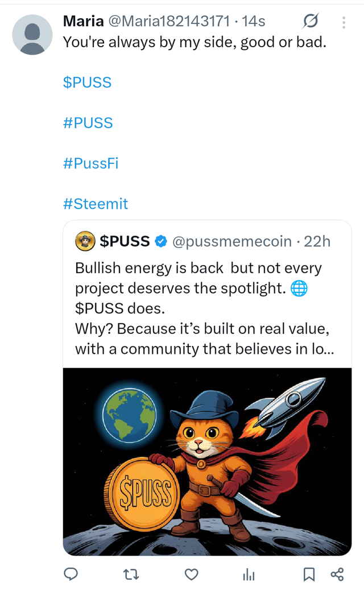Screen dimensions: 364x590
Task: Reply to Maria's post
Action: [x=71, y=574]
